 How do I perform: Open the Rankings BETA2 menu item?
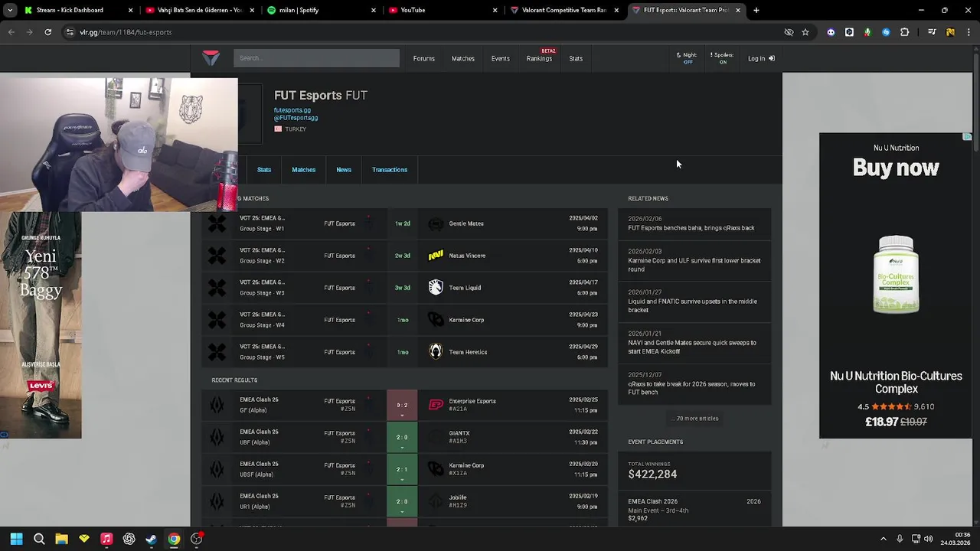pos(540,58)
